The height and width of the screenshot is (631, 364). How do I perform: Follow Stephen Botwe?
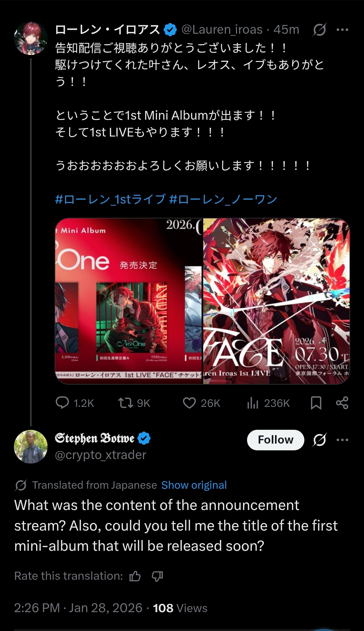click(x=275, y=440)
